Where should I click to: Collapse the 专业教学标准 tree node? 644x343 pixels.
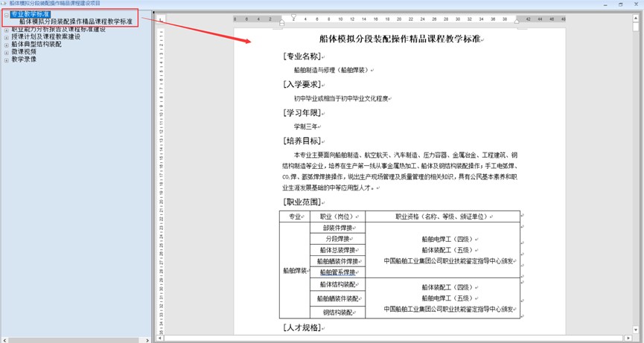pos(7,14)
